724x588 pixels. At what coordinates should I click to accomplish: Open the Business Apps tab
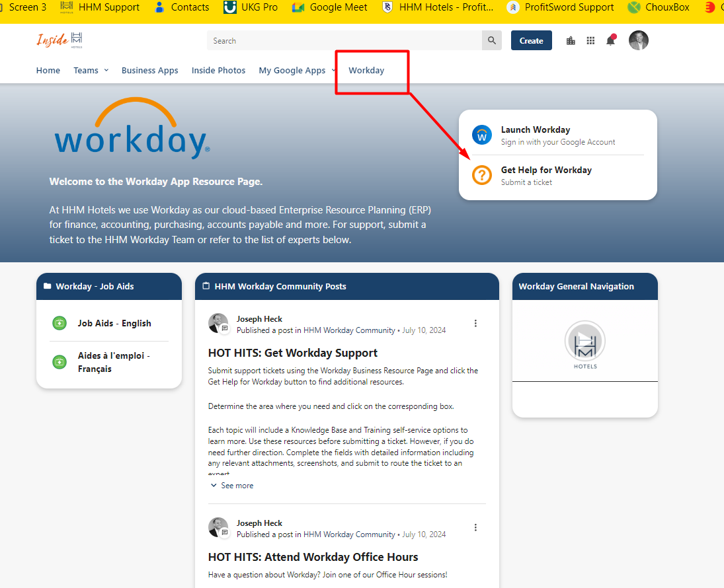pyautogui.click(x=149, y=70)
